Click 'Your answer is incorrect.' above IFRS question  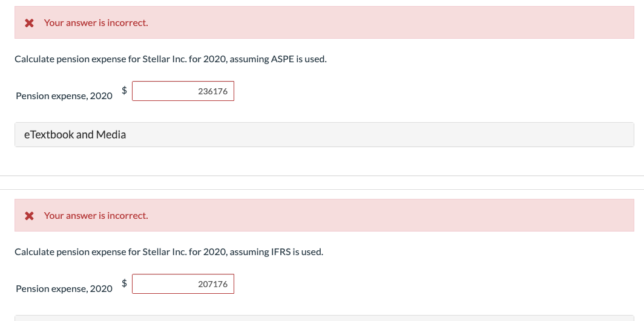tap(96, 216)
